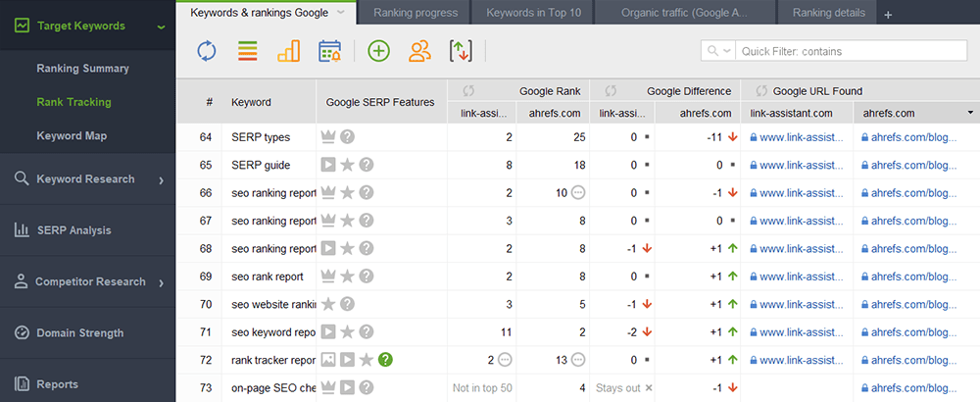Click the refresh rankings toolbar icon
This screenshot has width=980, height=402.
[206, 51]
